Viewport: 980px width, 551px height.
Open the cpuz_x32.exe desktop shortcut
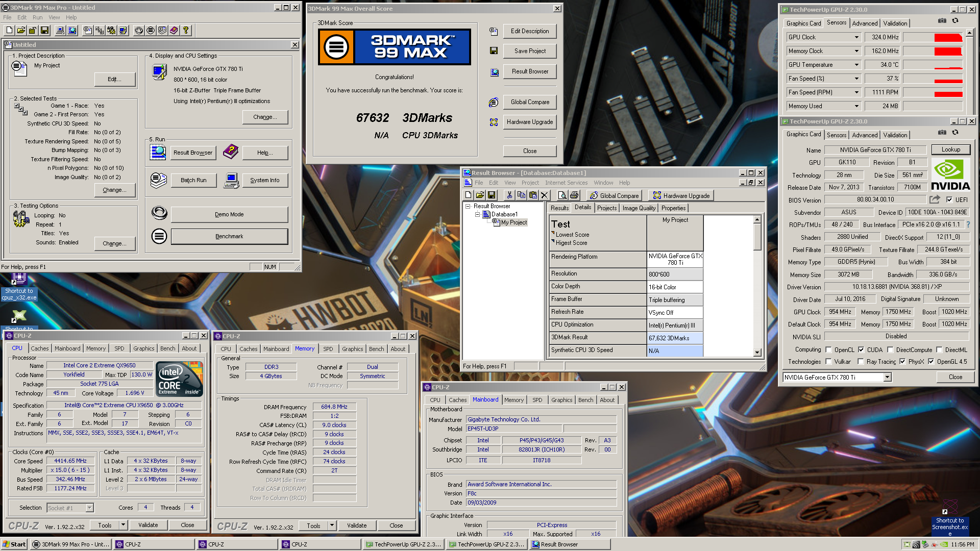19,287
